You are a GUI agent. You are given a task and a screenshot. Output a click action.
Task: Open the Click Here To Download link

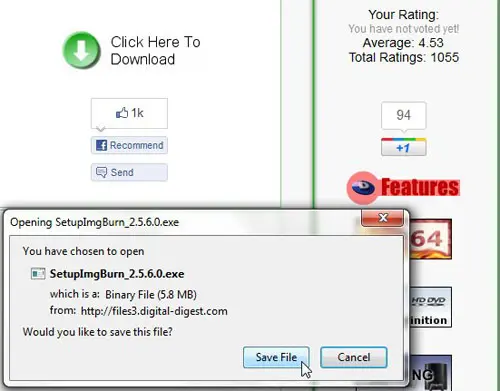[155, 50]
